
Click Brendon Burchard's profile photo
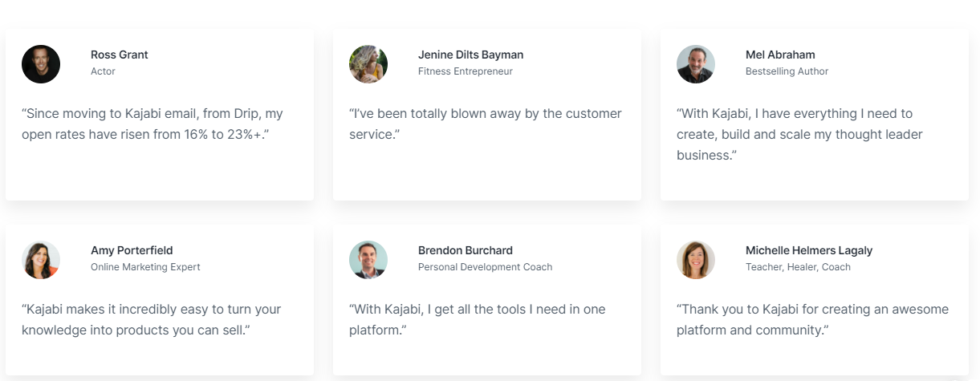click(368, 260)
